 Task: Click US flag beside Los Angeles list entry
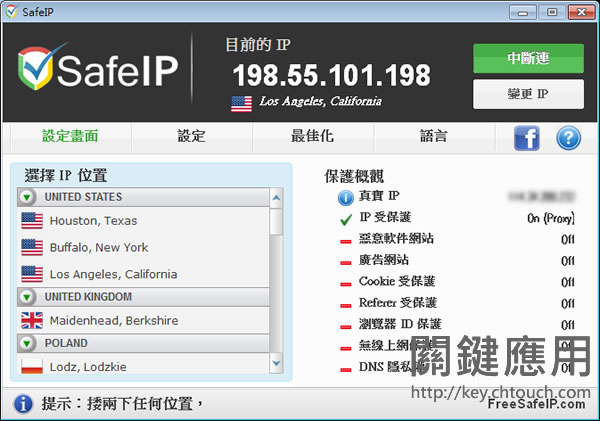click(32, 274)
